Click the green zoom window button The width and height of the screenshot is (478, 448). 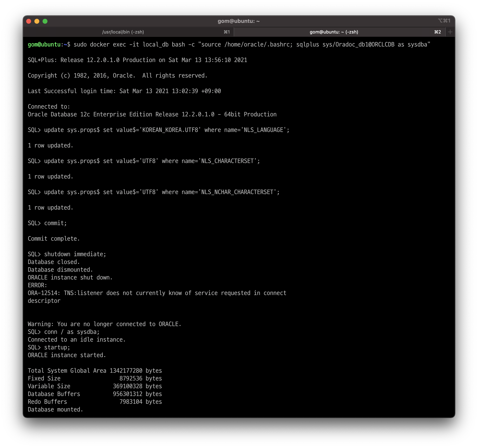[45, 21]
